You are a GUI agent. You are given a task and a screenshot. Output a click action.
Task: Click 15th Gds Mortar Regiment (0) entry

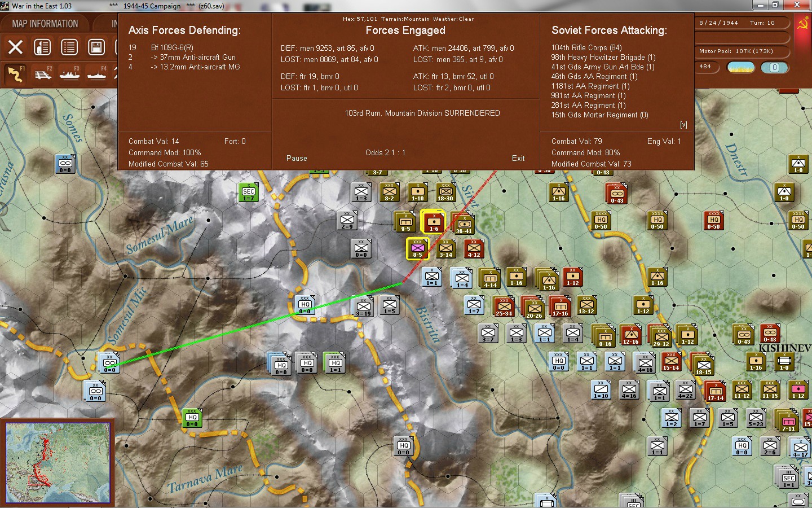point(600,115)
